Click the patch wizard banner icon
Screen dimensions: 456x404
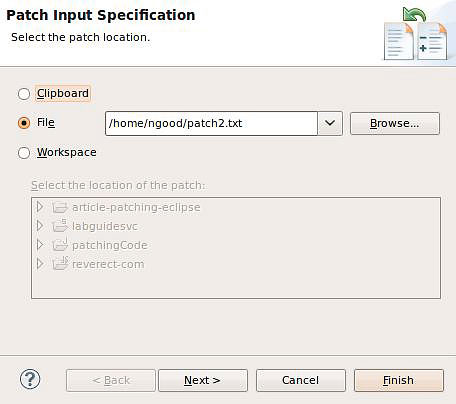[415, 34]
